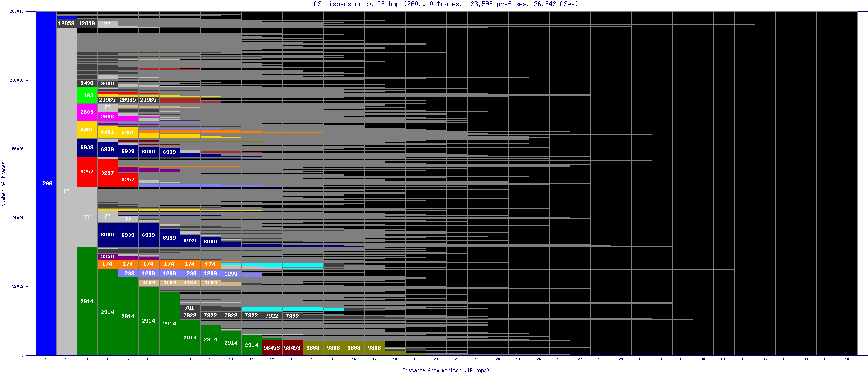Click the x-axis tick label 20

(436, 359)
